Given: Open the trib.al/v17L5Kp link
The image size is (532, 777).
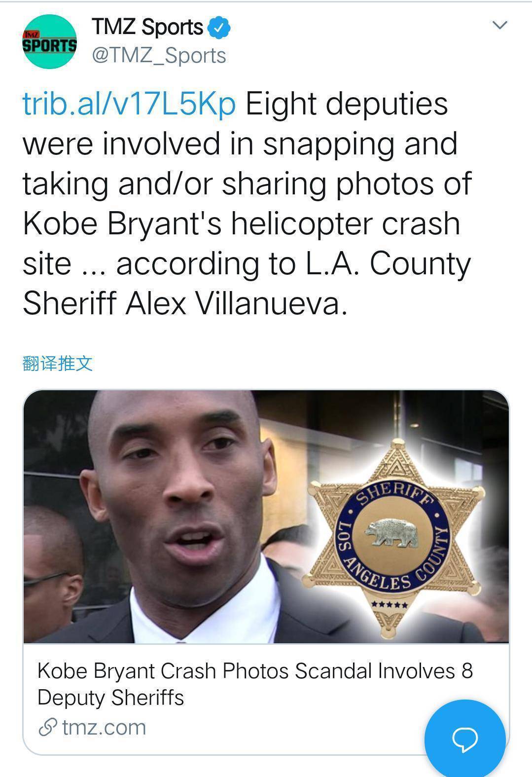Looking at the screenshot, I should pos(129,104).
